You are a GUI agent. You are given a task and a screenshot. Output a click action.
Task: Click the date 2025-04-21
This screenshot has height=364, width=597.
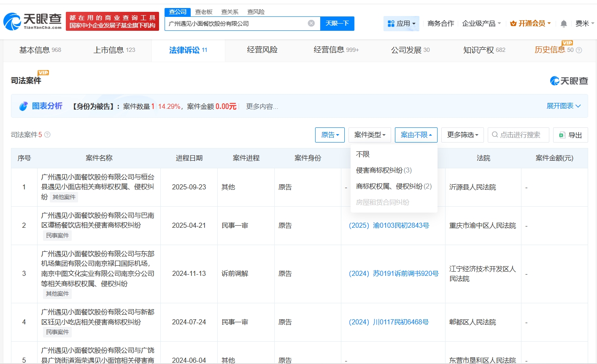tap(189, 226)
